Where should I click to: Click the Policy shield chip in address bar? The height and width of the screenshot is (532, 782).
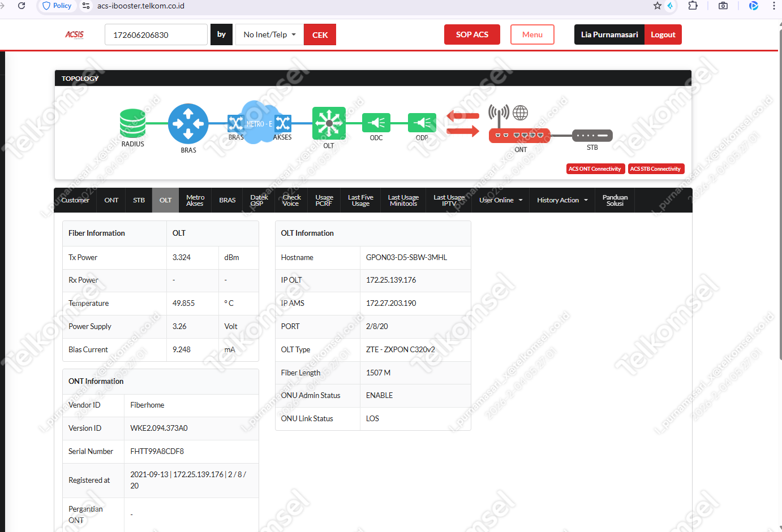pos(57,6)
